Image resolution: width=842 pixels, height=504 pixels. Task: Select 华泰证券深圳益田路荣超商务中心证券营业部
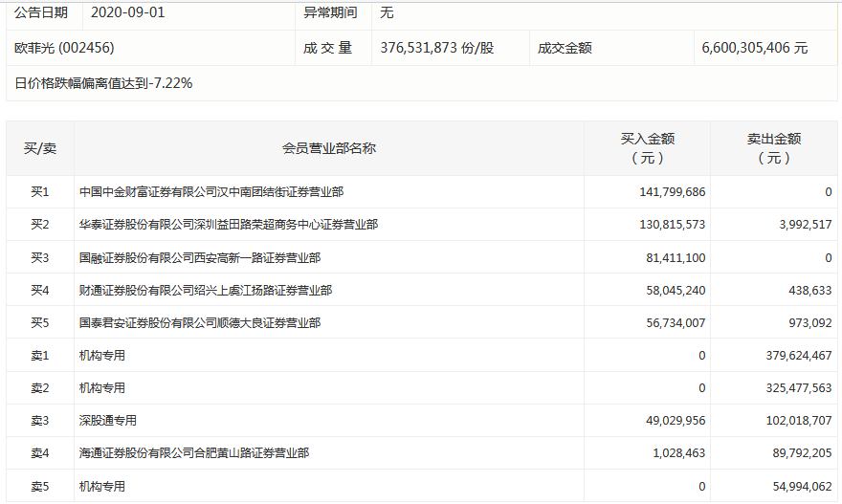pos(229,225)
